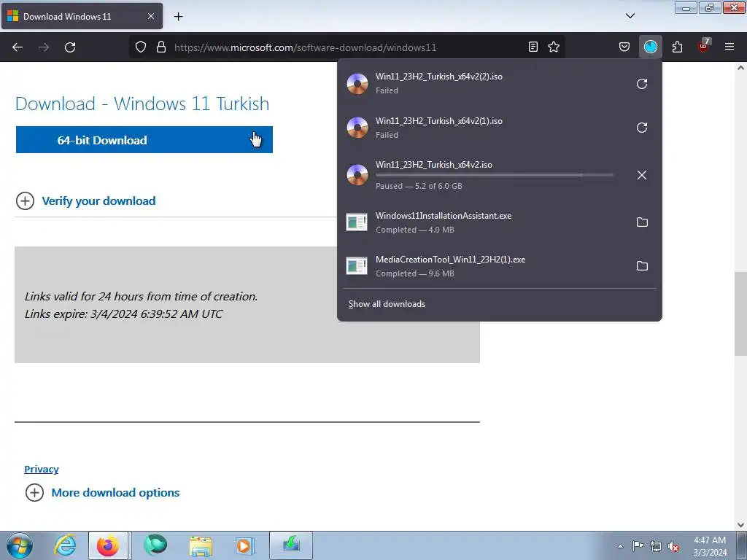This screenshot has width=747, height=560.
Task: Click the text 'Links expire: 3/4/2024 6:39:52 AM UTC'
Action: (x=123, y=314)
